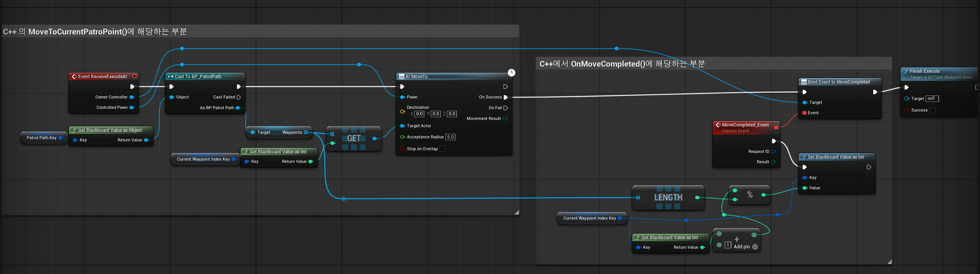
Task: Click the Waypoints array output pin
Action: point(306,133)
